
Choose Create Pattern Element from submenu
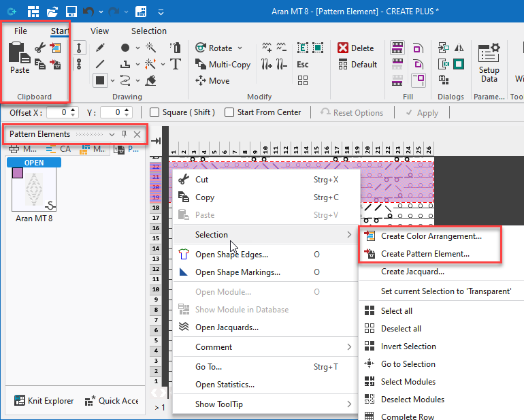[x=425, y=254]
